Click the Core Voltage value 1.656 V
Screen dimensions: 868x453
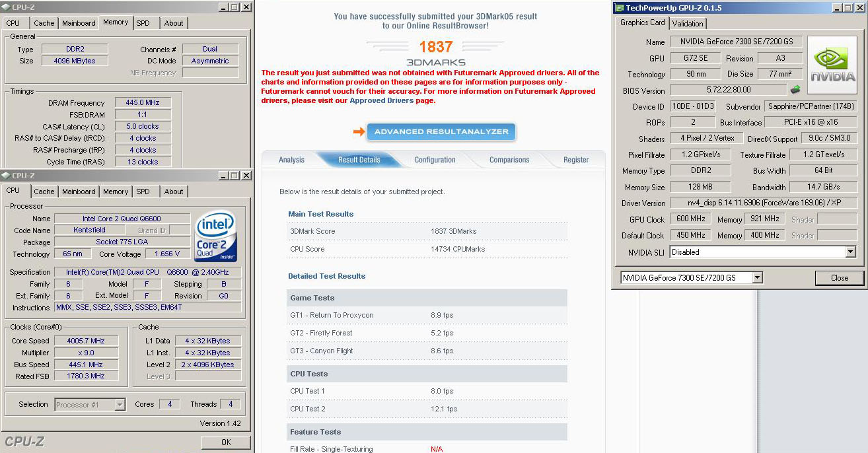coord(167,254)
